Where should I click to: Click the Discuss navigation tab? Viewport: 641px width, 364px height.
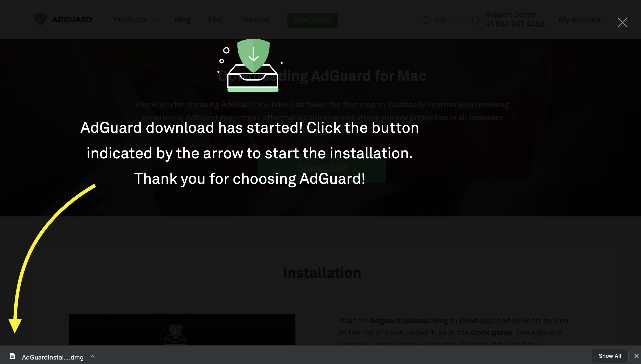click(x=254, y=19)
